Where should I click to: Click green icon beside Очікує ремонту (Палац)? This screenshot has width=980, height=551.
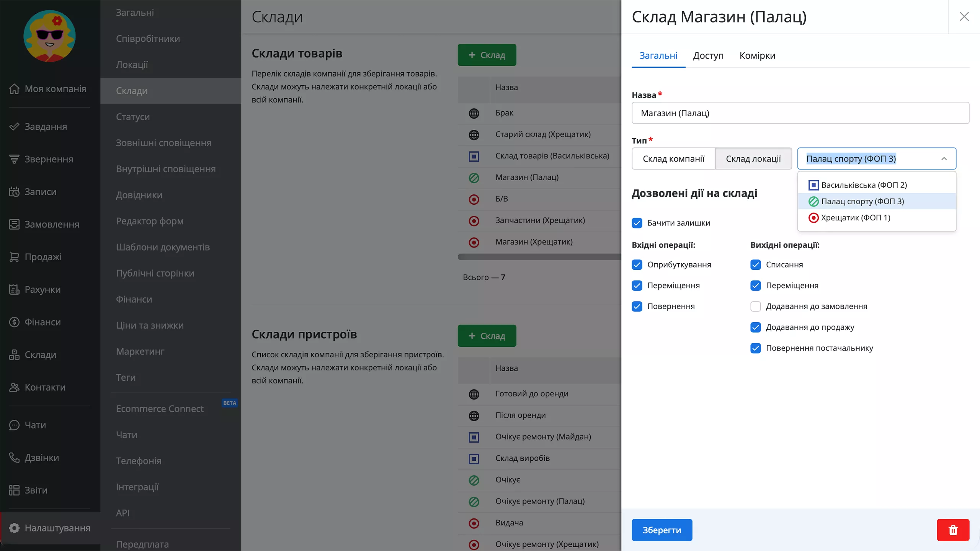tap(474, 502)
